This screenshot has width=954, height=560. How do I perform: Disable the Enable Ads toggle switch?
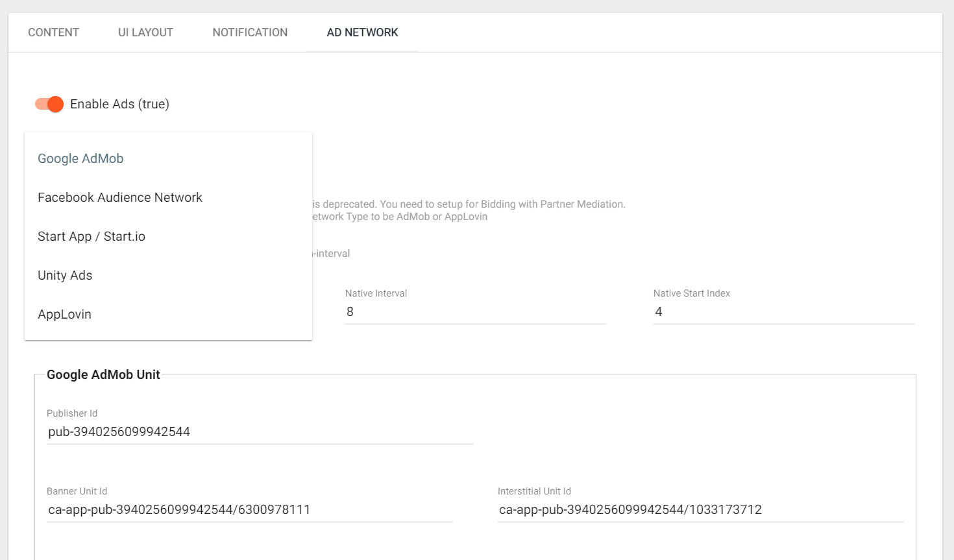point(49,104)
